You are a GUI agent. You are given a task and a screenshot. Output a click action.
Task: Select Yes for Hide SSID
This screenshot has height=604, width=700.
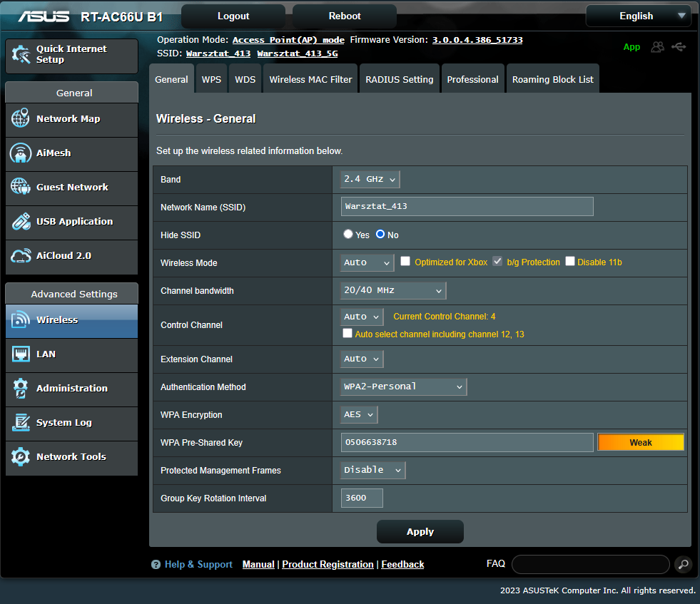tap(348, 234)
